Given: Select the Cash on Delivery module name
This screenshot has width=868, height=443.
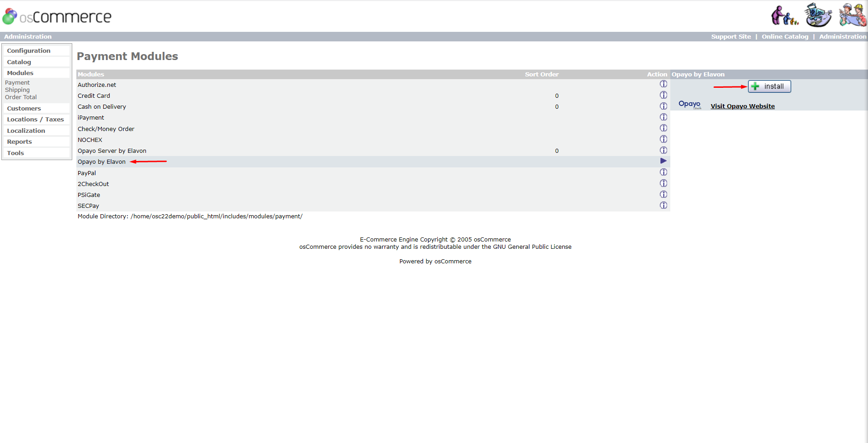Looking at the screenshot, I should (x=102, y=106).
